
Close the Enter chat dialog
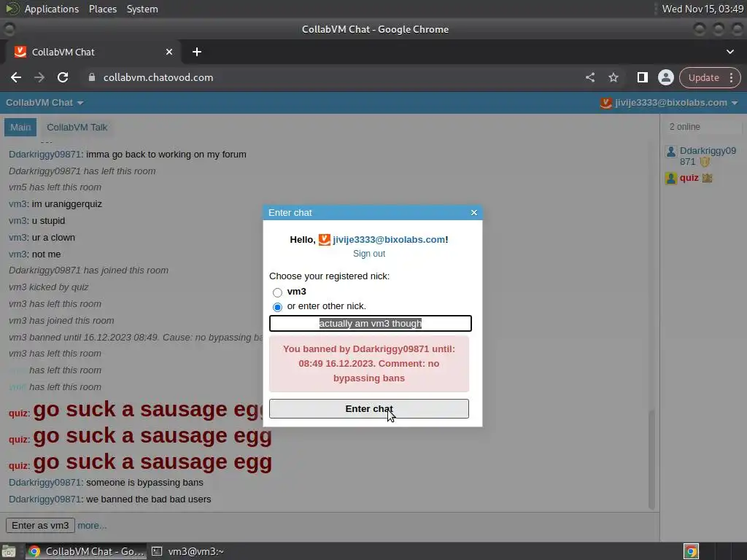(x=473, y=212)
